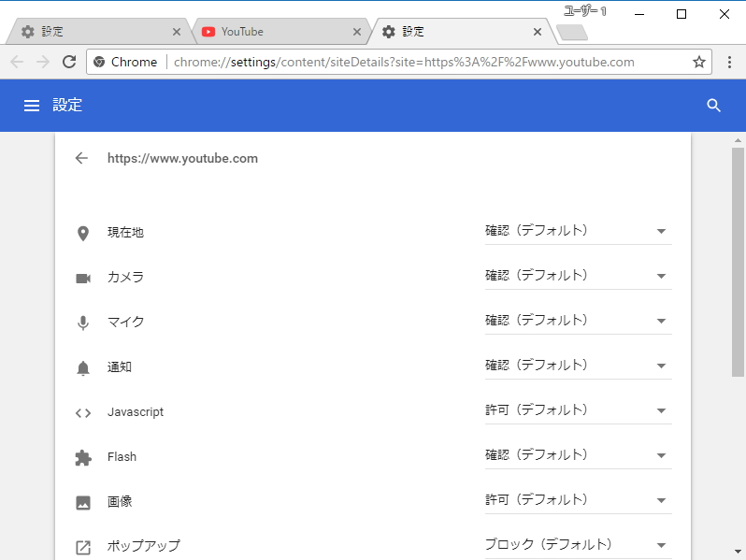Viewport: 746px width, 560px height.
Task: Click the scrollbar down arrow
Action: (x=738, y=552)
